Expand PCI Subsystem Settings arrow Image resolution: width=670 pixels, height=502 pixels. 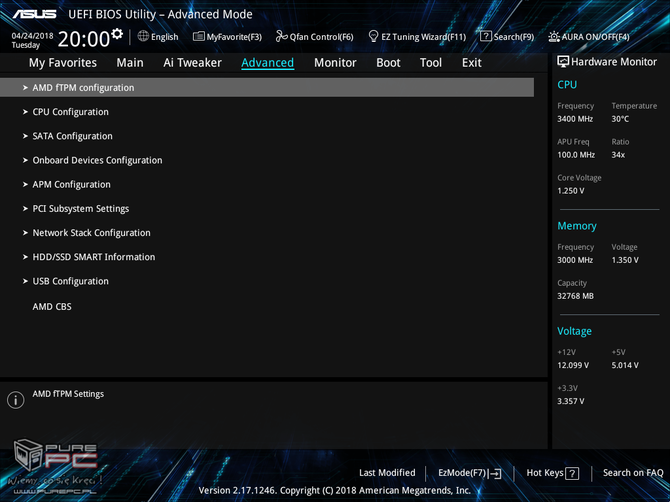click(x=25, y=209)
